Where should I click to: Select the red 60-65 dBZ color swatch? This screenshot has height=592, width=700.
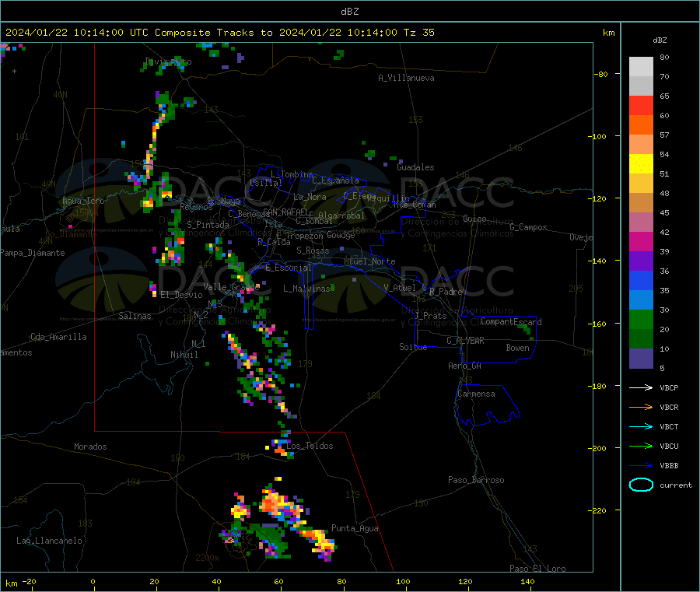(x=641, y=106)
